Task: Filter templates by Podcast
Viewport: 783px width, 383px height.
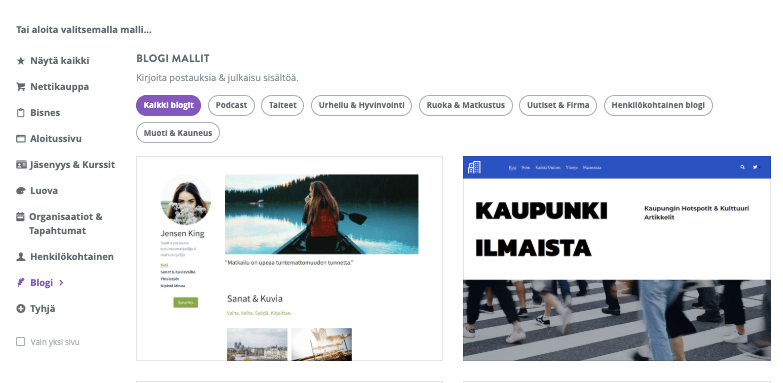Action: point(231,105)
